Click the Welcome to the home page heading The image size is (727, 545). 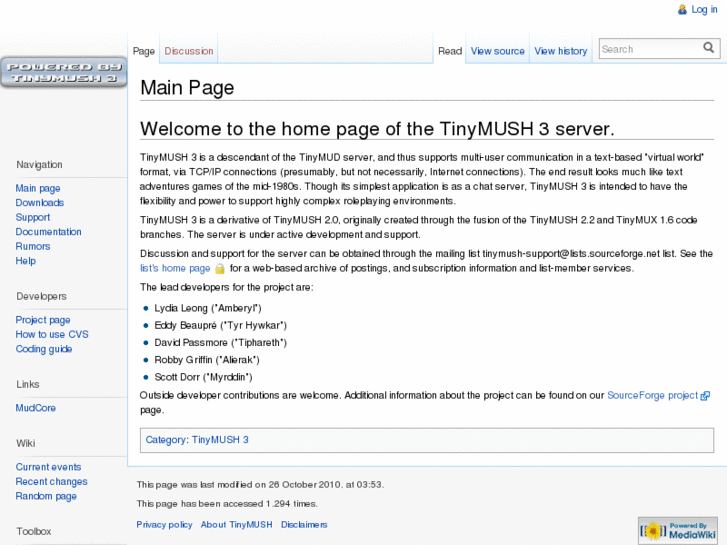pos(377,128)
